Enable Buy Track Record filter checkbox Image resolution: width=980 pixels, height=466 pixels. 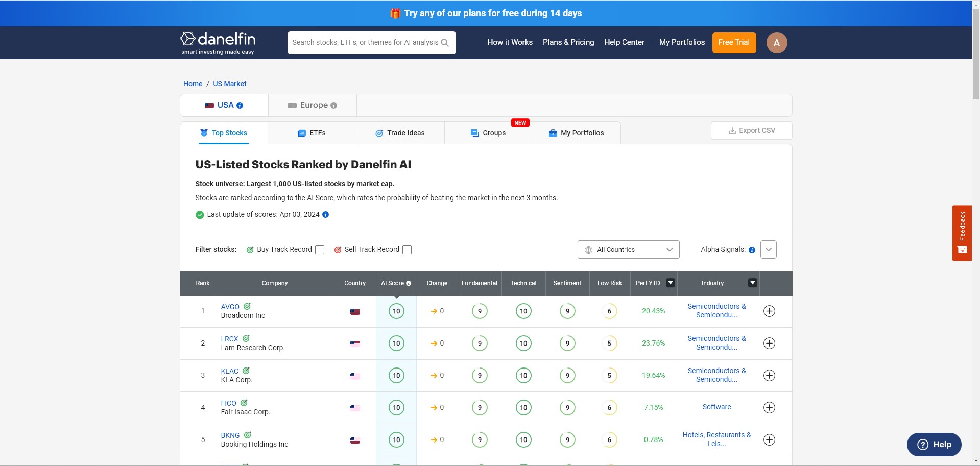[x=320, y=250]
